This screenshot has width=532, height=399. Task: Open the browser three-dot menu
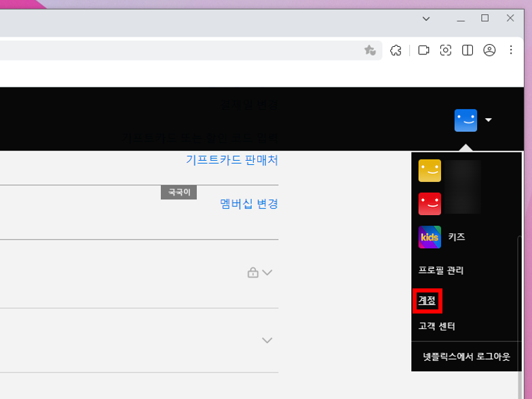click(511, 50)
